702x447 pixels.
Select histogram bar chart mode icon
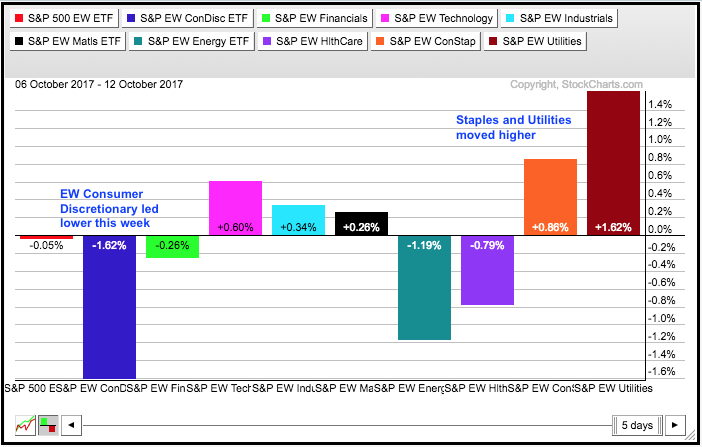pyautogui.click(x=46, y=424)
